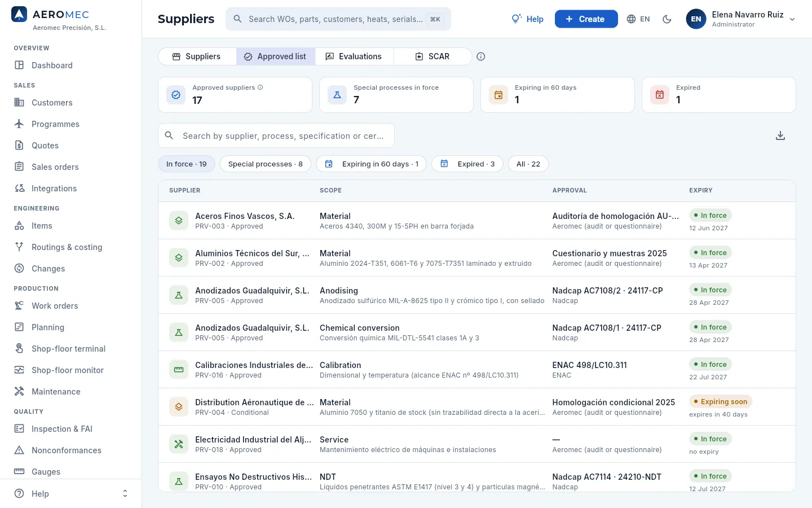Screen dimensions: 812x508
Task: Open Help from the top bar
Action: (527, 19)
